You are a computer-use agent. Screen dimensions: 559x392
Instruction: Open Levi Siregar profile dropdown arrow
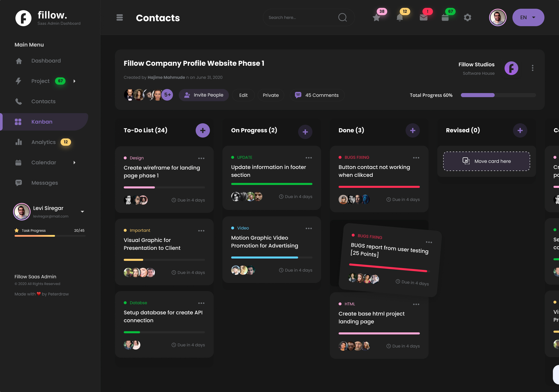tap(82, 212)
